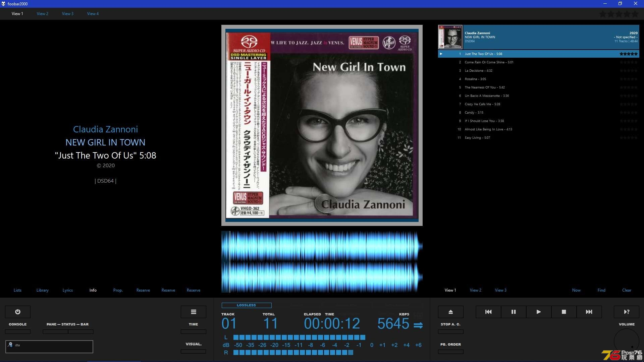Click the foobar2000 icon in the title bar
644x362 pixels.
[3, 4]
